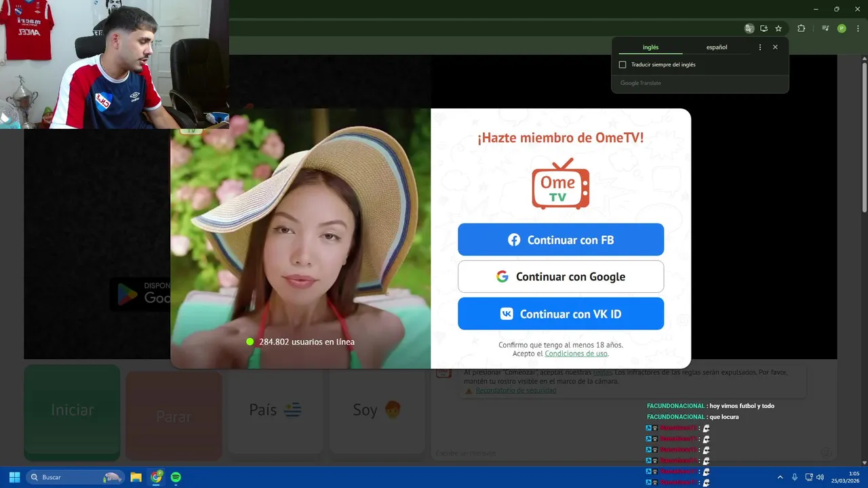Click the page vertical scrollbar thumb
The height and width of the screenshot is (488, 868).
(x=865, y=138)
